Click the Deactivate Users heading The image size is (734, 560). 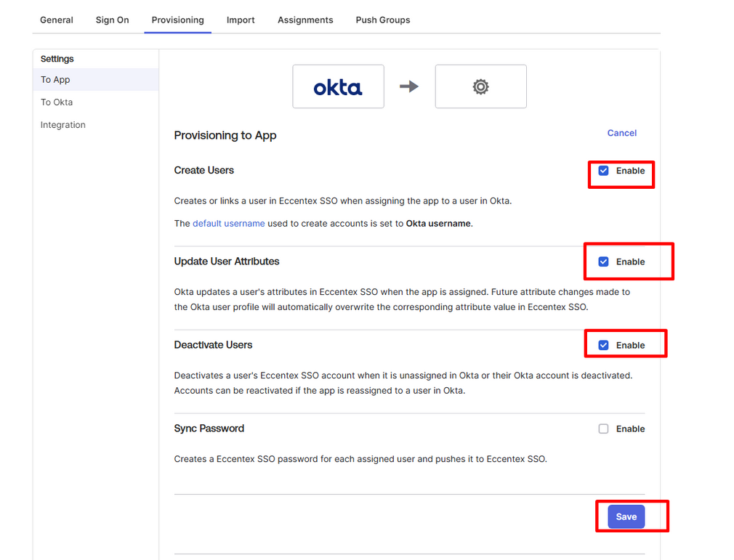point(213,345)
